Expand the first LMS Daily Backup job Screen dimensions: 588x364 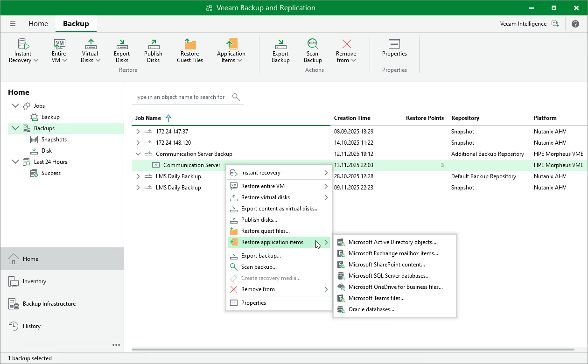pos(137,176)
